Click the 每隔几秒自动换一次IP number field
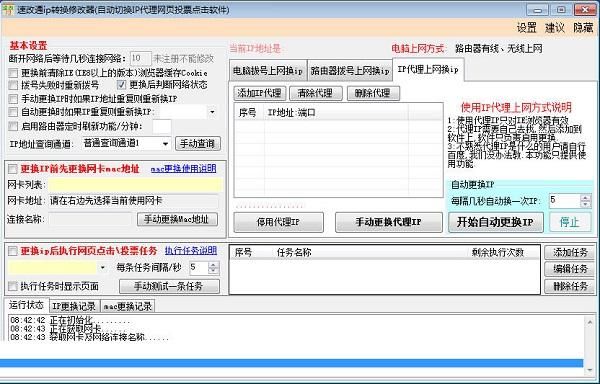600x384 pixels. point(565,201)
